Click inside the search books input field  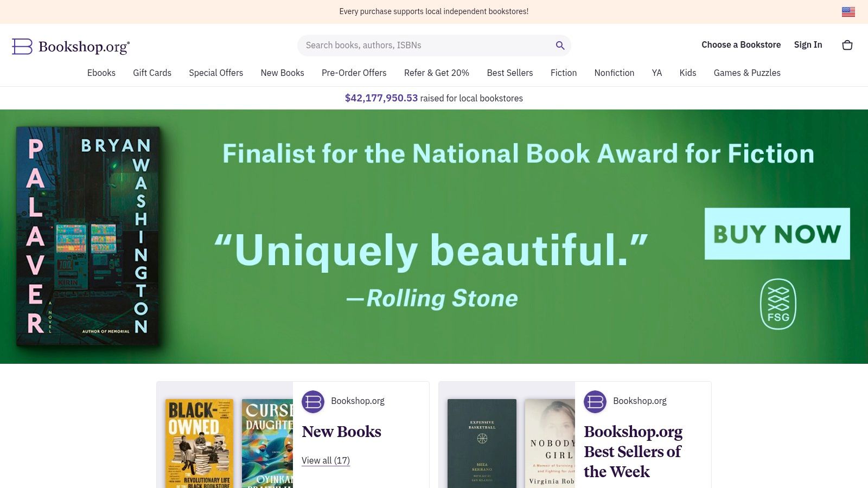[423, 46]
